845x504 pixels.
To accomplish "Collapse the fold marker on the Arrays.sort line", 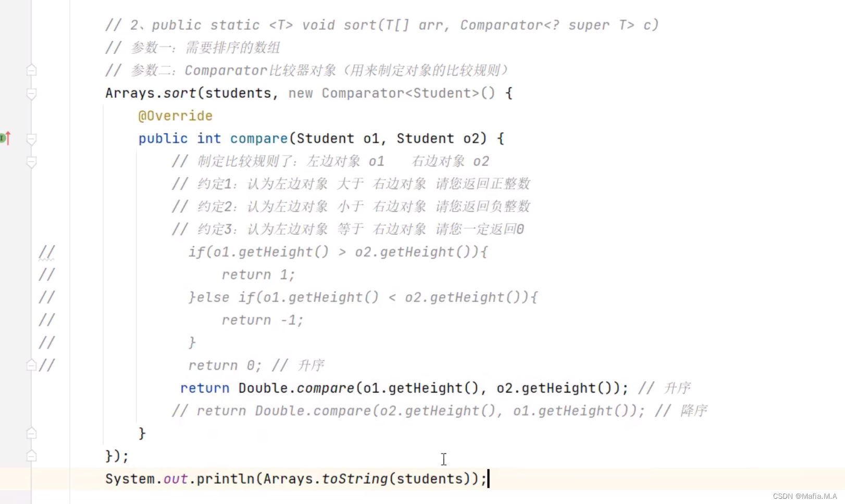I will [x=31, y=94].
